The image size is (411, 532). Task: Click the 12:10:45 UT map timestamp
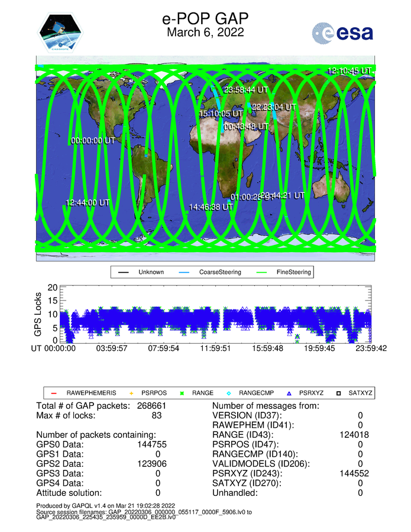(x=349, y=70)
